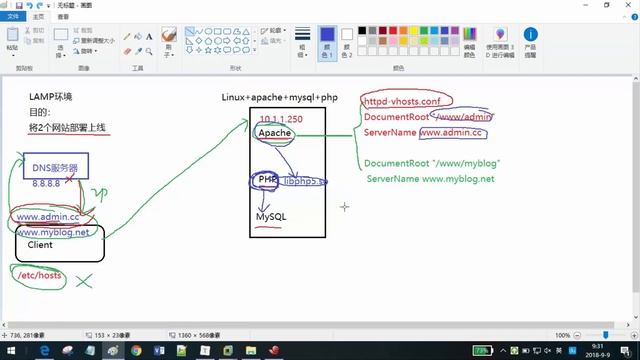Click the zoom out minus button
The image size is (640, 360).
tap(577, 335)
